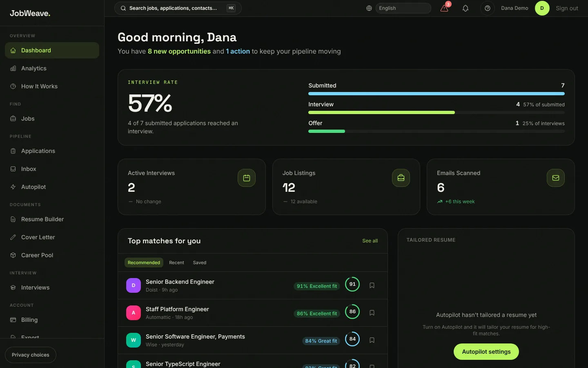Viewport: 588px width, 368px height.
Task: Open Career Pool in the sidebar
Action: (52, 255)
